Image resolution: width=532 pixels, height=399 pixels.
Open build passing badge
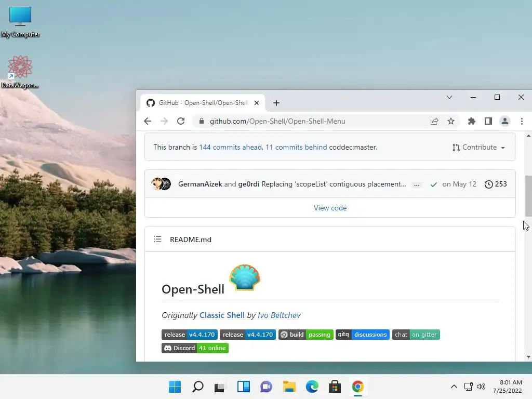305,335
